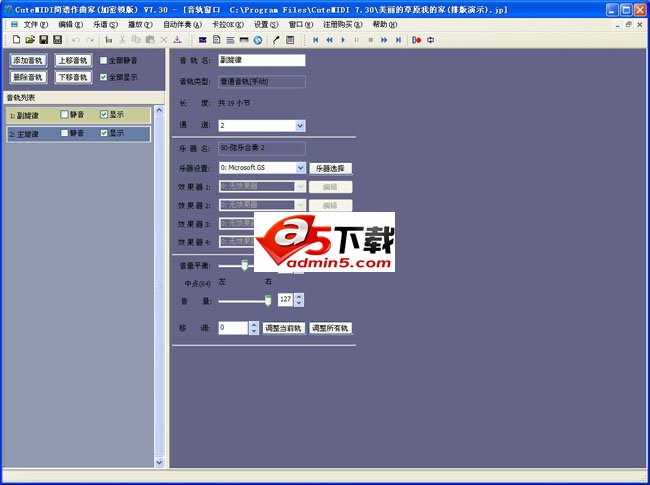This screenshot has height=485, width=650.
Task: Open the 卡拉OK menu
Action: 228,24
